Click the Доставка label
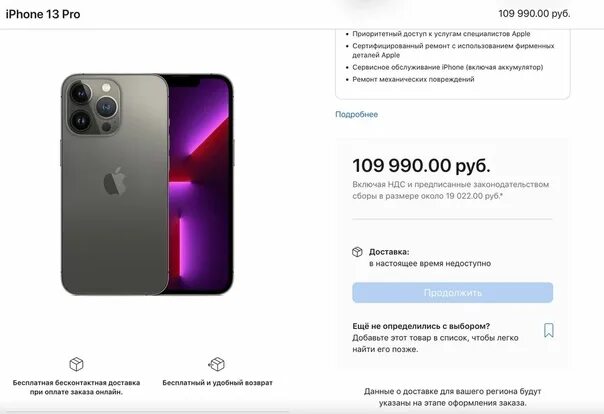 pyautogui.click(x=389, y=252)
